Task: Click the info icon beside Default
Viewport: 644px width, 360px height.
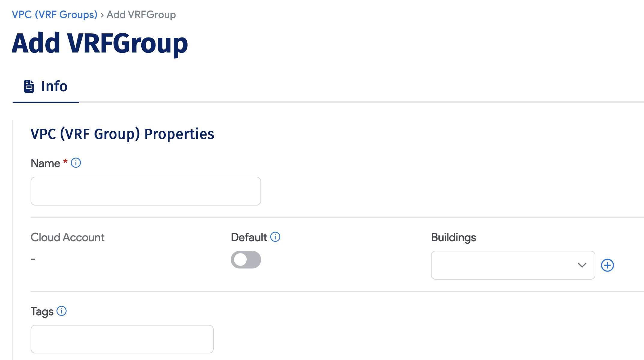Action: (275, 237)
